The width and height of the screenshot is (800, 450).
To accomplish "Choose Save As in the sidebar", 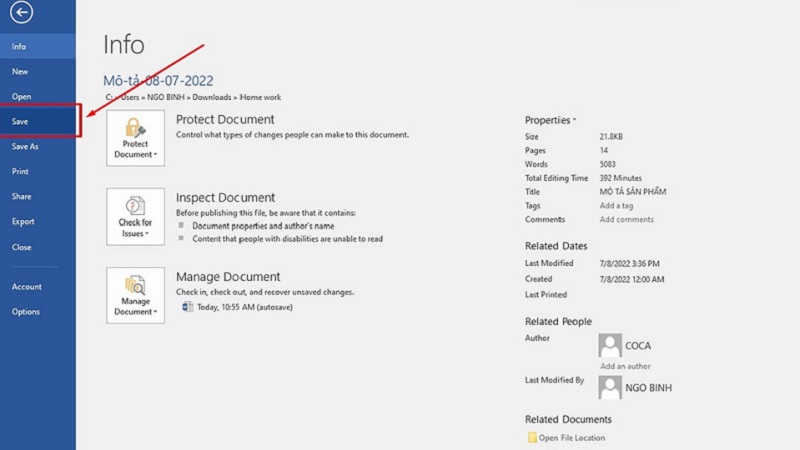I will [38, 146].
